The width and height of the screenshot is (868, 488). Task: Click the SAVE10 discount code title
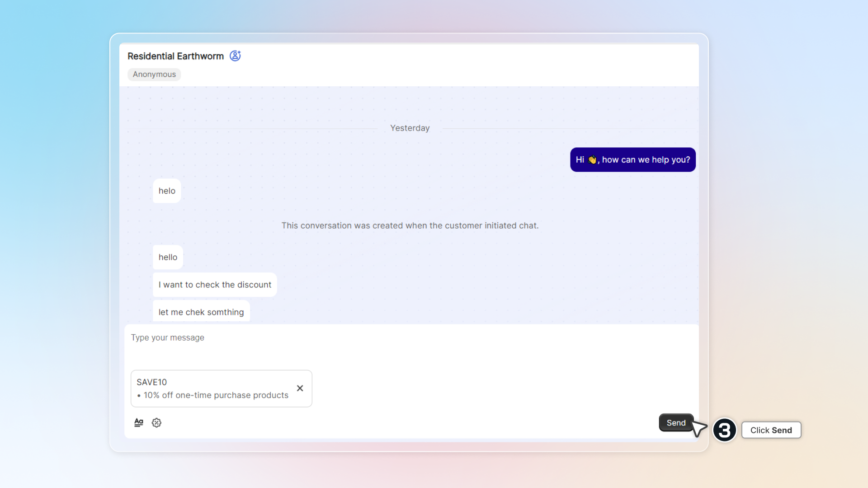pos(151,382)
